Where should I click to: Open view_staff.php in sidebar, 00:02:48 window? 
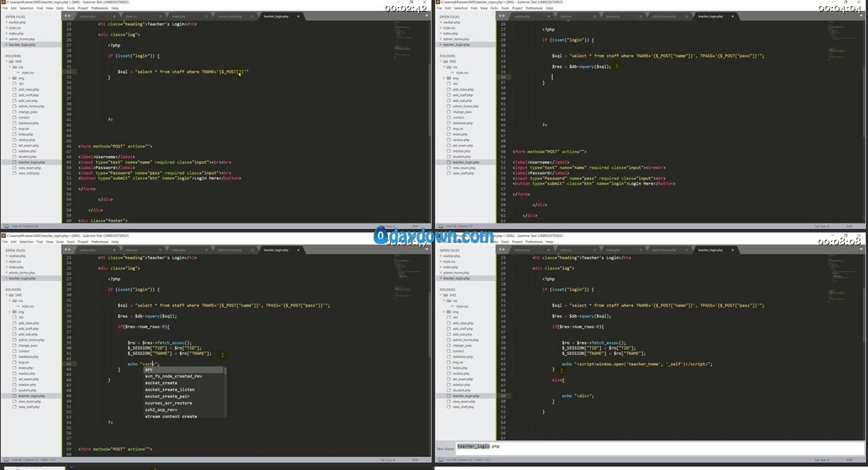pyautogui.click(x=28, y=173)
